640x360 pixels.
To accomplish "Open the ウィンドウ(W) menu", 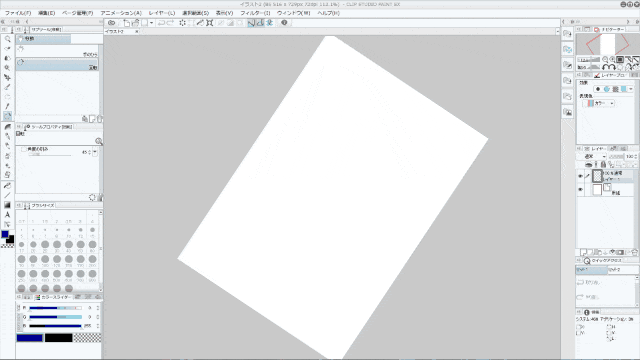I will coord(294,13).
